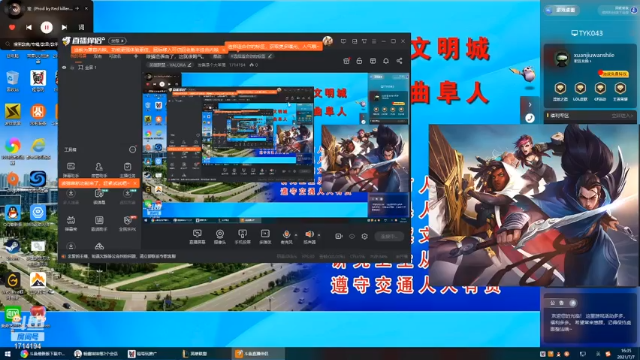640x360 pixels.
Task: Click the stream preview canvas
Action: pyautogui.click(x=276, y=148)
